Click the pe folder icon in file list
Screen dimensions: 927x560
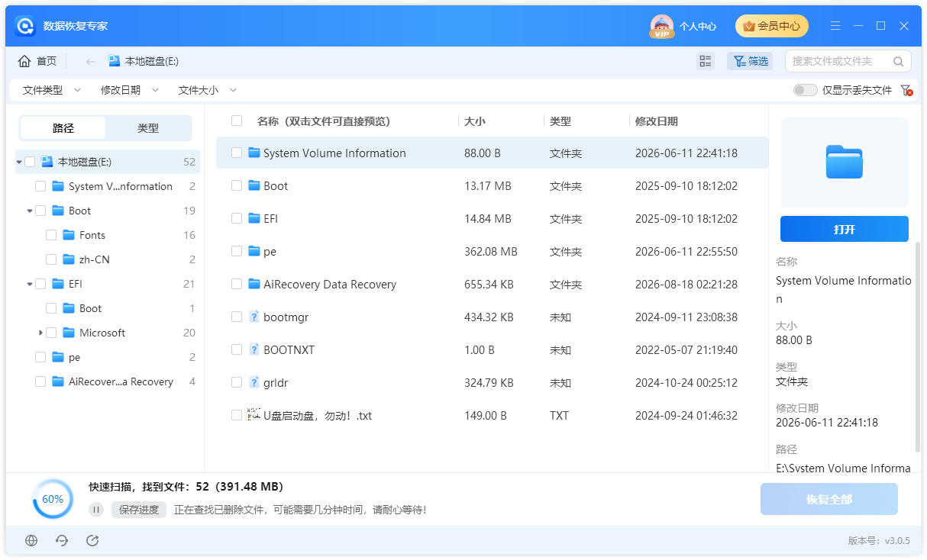click(x=254, y=251)
